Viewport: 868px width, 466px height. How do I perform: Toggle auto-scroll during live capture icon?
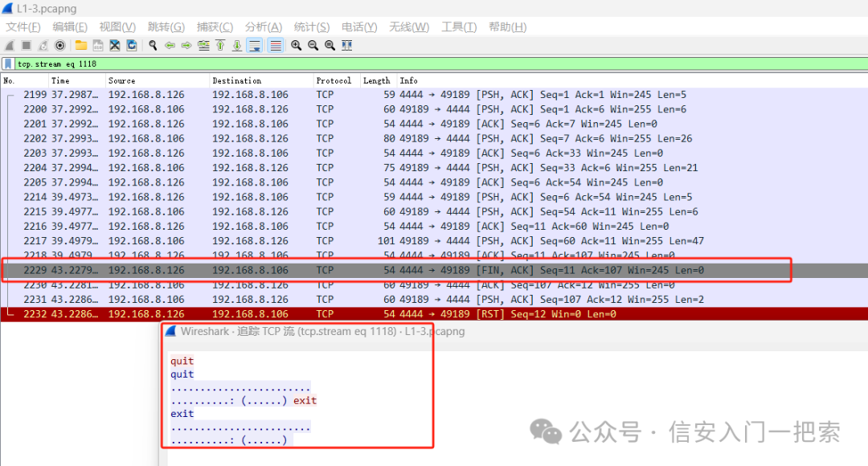[255, 45]
